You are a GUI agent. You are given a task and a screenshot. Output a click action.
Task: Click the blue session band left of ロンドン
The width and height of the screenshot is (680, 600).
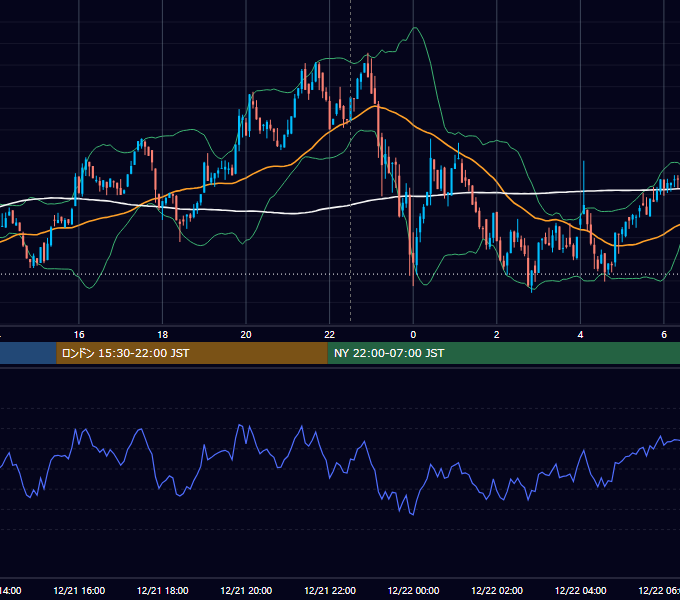coord(28,353)
